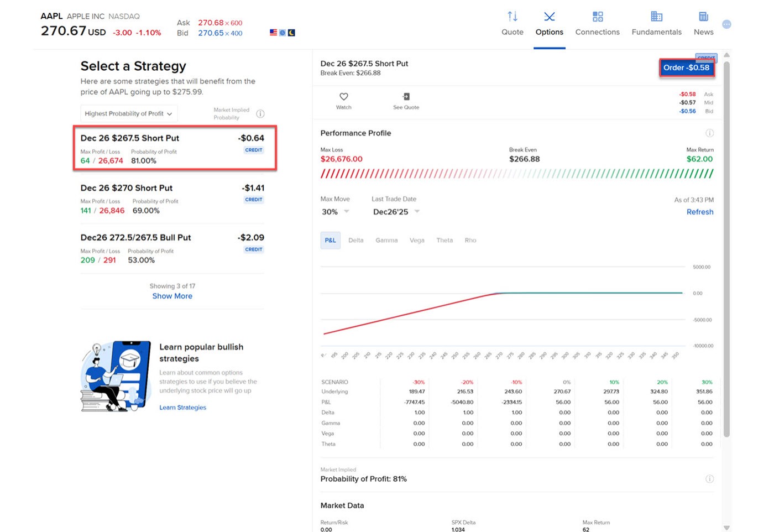Switch to the Gamma tab
This screenshot has width=774, height=532.
click(386, 240)
